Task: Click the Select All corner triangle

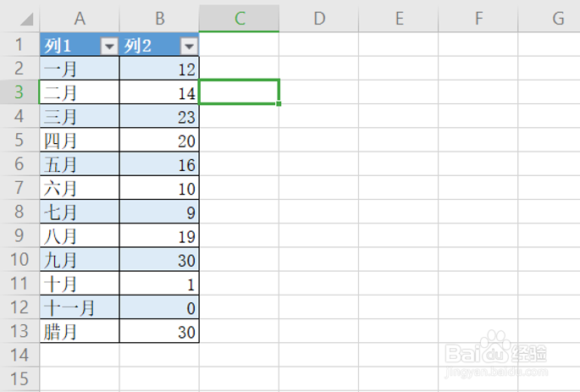Action: point(26,19)
